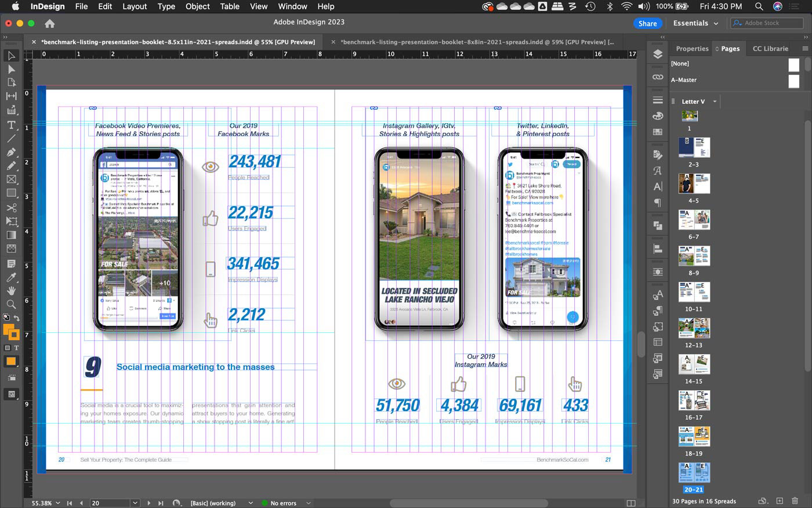This screenshot has height=508, width=812.
Task: Open the [Basic] (working) preflight profile dropdown
Action: pos(251,503)
